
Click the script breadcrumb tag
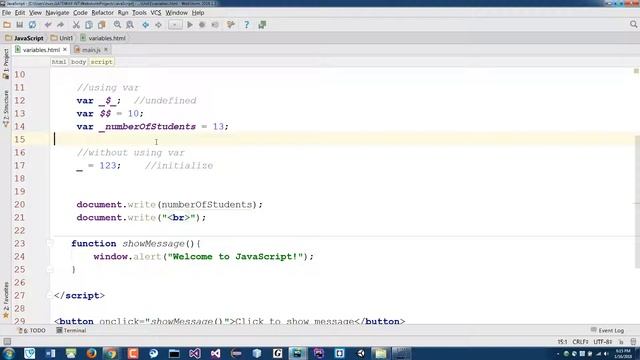pos(101,62)
